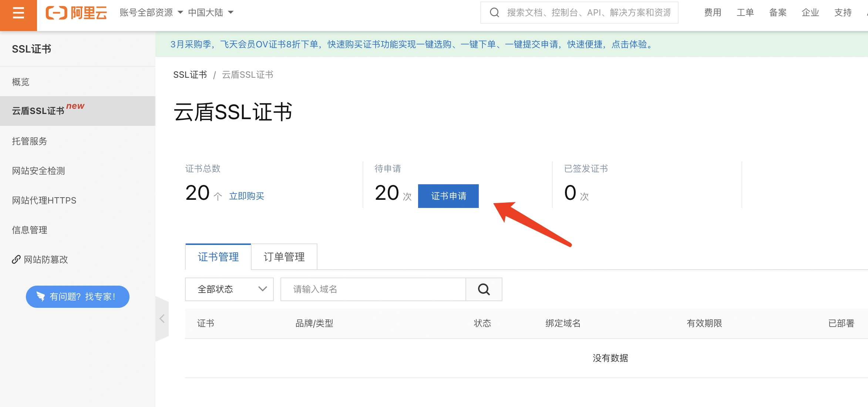This screenshot has height=407, width=868.
Task: Switch to the 订单管理 tab
Action: point(284,257)
